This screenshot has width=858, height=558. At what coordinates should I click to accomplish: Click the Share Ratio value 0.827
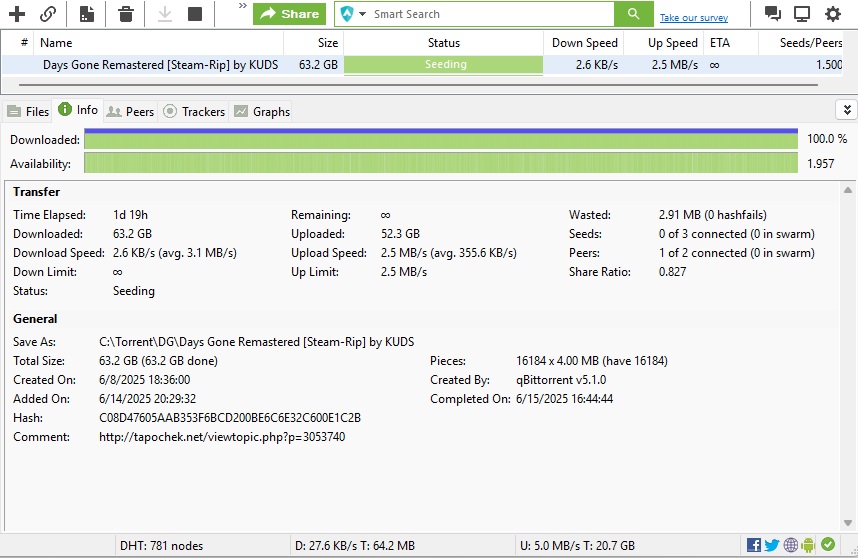[x=673, y=272]
